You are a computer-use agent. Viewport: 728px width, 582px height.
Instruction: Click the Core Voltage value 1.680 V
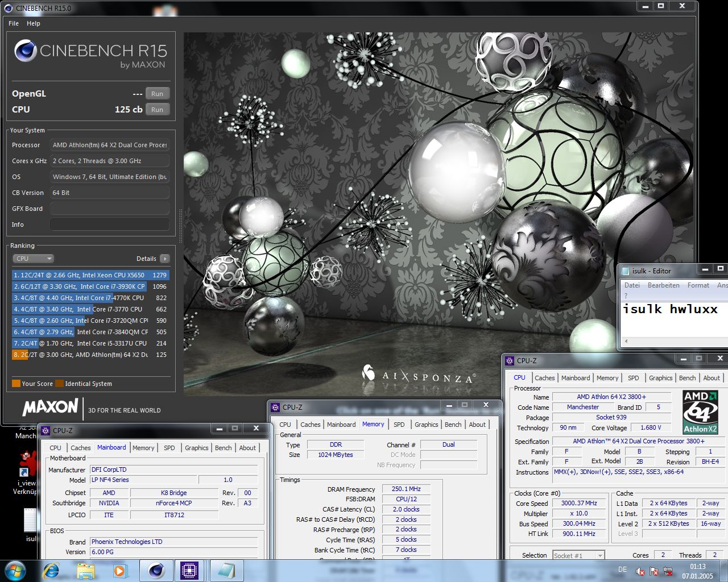(651, 427)
